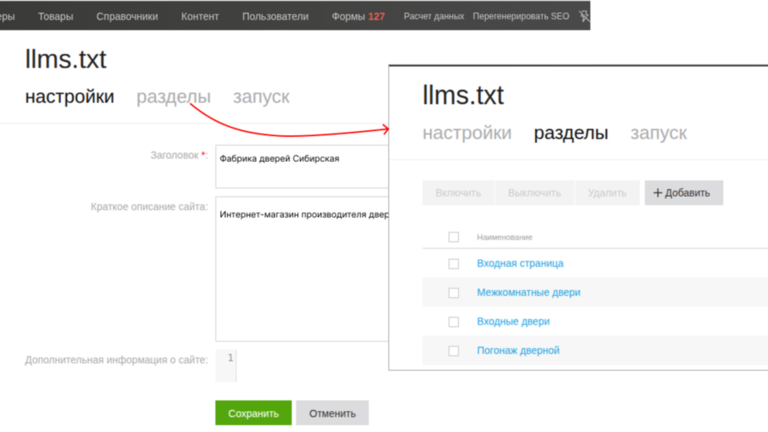Click the Наименование column header

[x=504, y=237]
